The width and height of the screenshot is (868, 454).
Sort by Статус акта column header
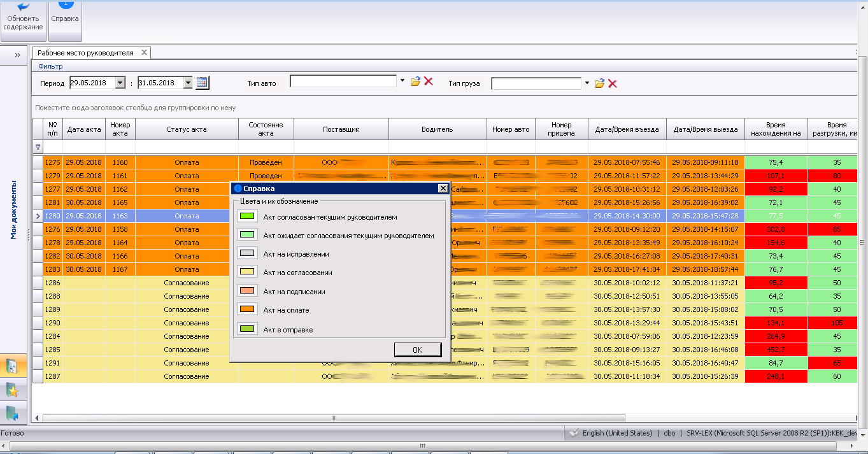187,129
